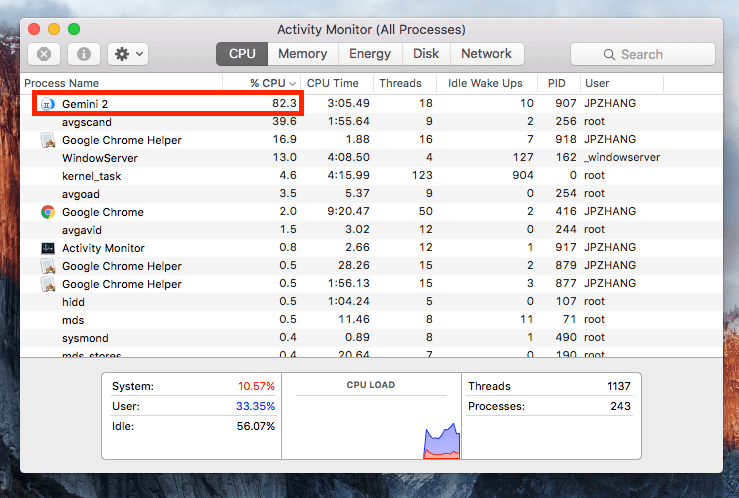Viewport: 739px width, 498px height.
Task: Sort by Threads column header
Action: pos(405,83)
